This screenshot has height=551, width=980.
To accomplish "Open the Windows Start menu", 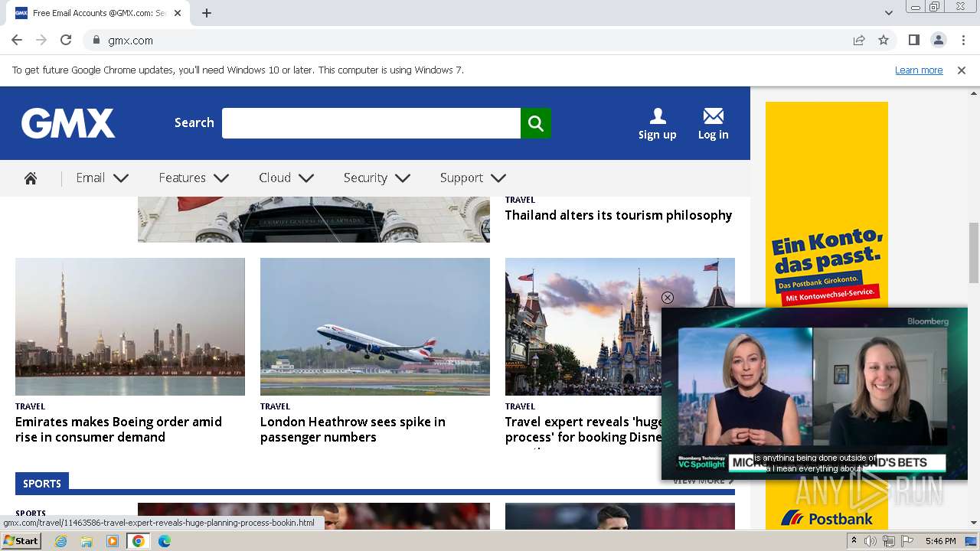I will click(x=21, y=541).
